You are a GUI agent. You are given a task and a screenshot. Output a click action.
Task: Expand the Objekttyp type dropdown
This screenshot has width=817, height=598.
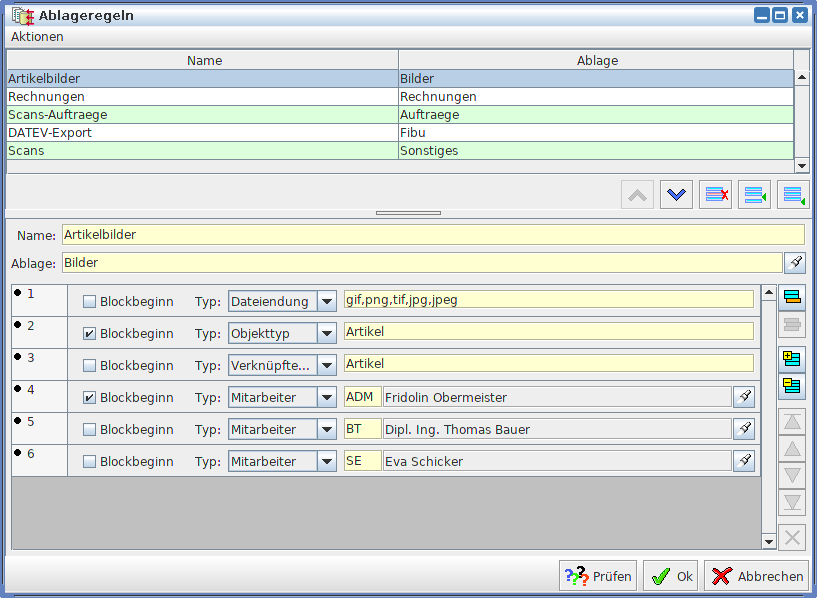[x=326, y=333]
